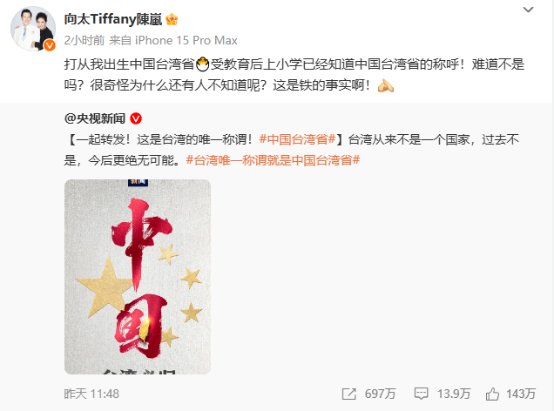Open the 向太Tiffany陳嵐 profile avatar
This screenshot has width=554, height=411.
click(x=33, y=29)
